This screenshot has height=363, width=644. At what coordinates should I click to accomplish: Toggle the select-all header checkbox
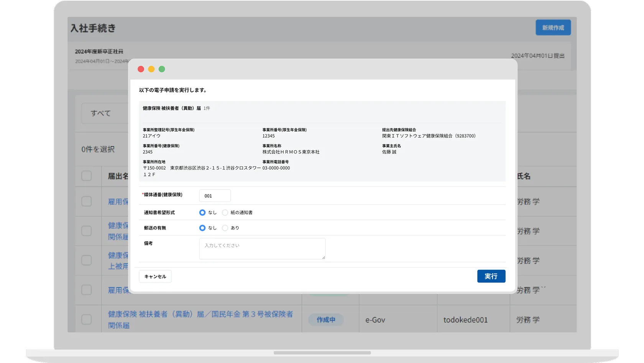click(87, 176)
